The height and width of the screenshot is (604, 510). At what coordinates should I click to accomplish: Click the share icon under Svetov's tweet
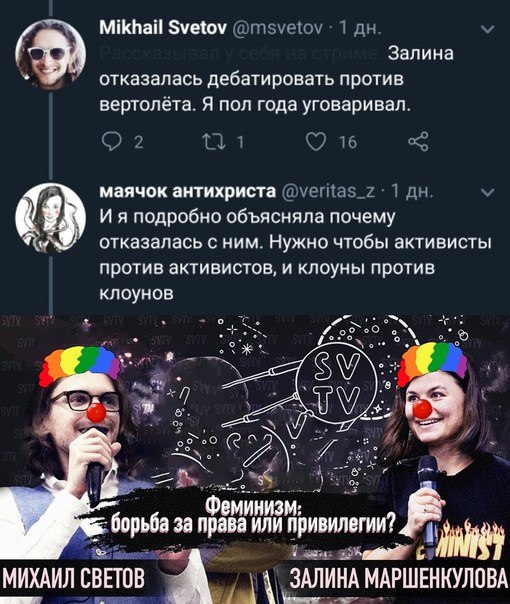coord(418,141)
